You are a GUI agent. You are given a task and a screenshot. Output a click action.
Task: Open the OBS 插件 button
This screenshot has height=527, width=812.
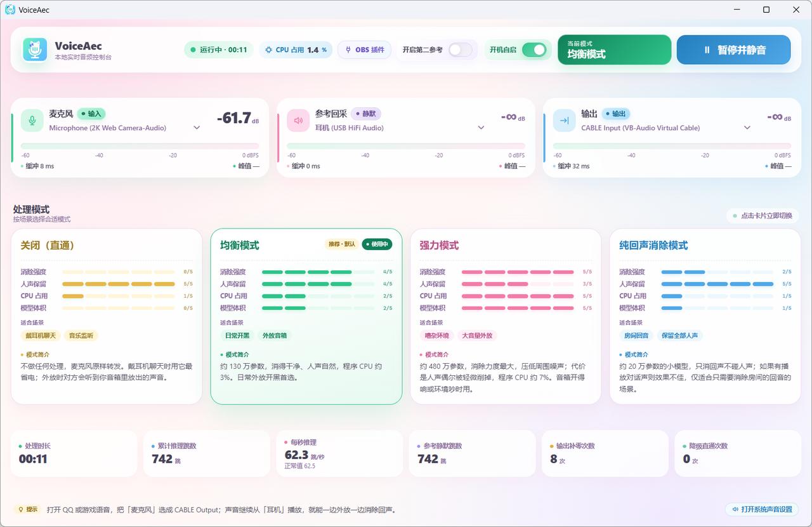tap(364, 50)
